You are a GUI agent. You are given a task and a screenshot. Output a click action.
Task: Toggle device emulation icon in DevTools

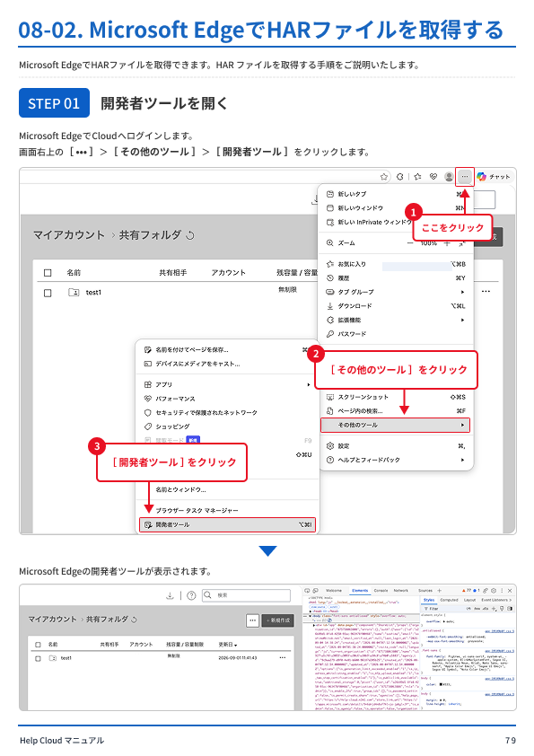315,591
